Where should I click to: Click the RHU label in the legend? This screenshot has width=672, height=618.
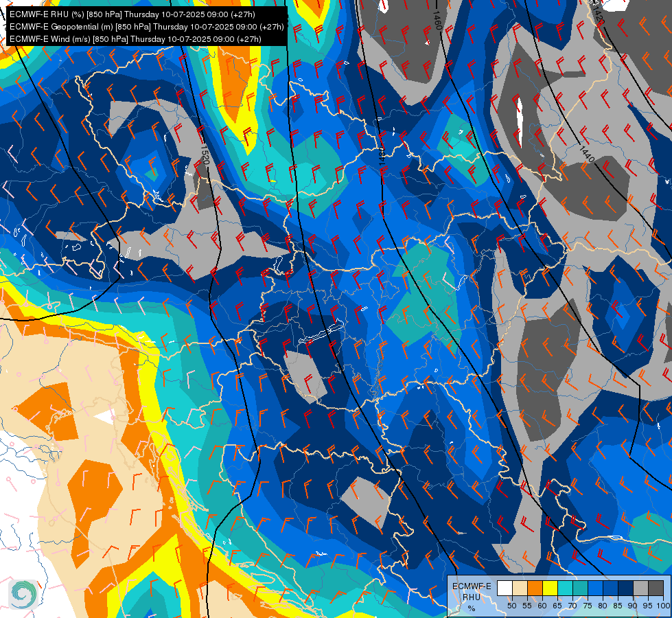[472, 597]
